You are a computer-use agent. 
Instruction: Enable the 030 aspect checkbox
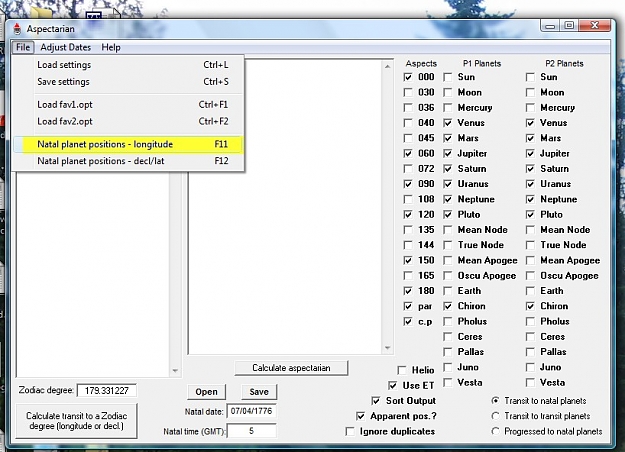coord(408,92)
